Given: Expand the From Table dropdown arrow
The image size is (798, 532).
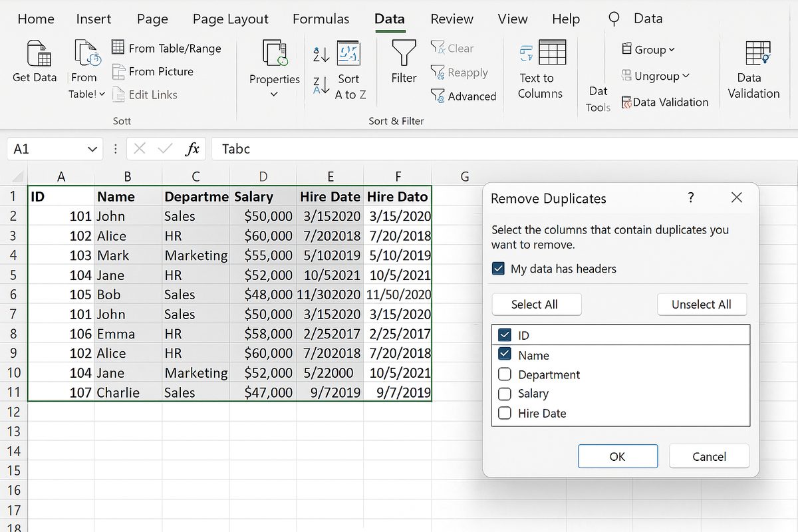Looking at the screenshot, I should point(102,94).
